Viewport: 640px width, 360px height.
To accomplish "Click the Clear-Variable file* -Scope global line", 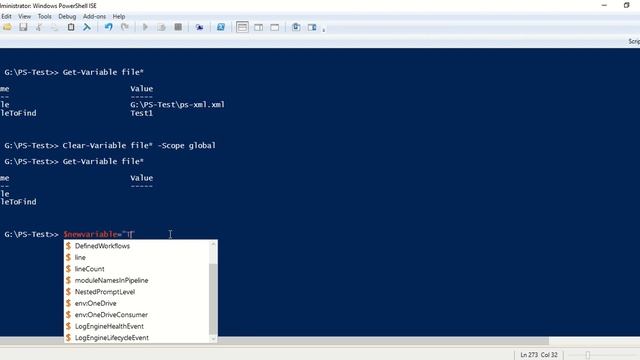I will (139, 145).
